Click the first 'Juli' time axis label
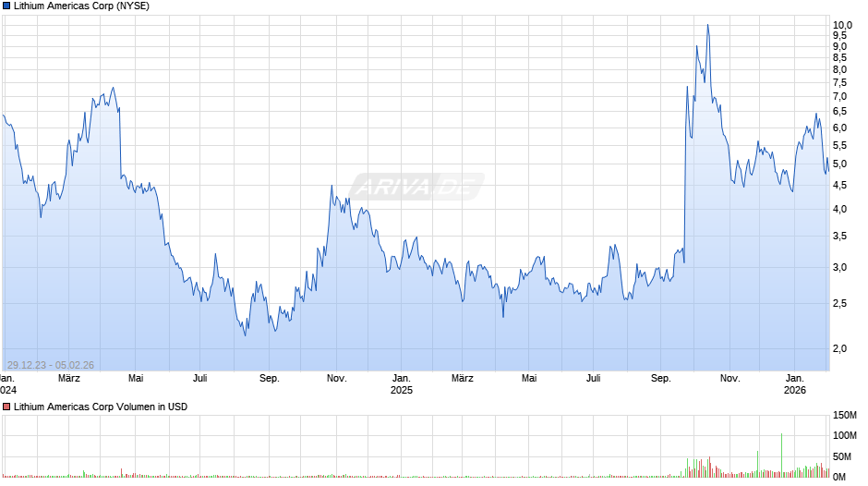The image size is (868, 486). point(199,379)
